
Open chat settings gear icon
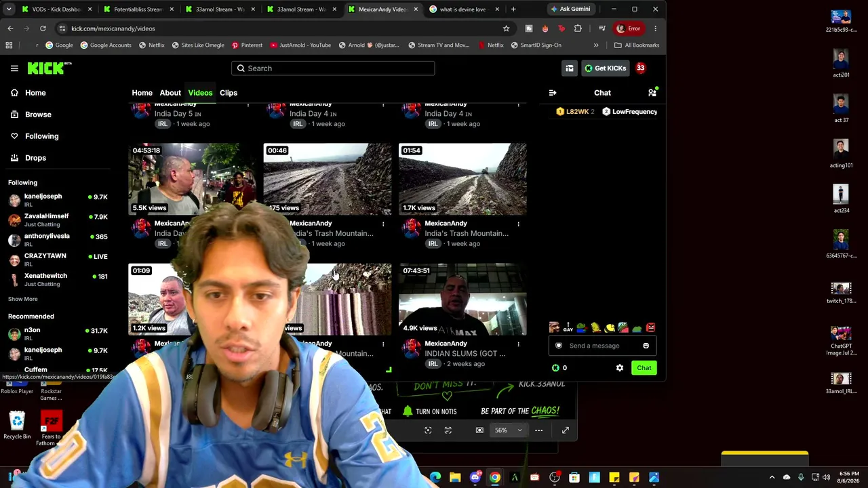pyautogui.click(x=619, y=368)
